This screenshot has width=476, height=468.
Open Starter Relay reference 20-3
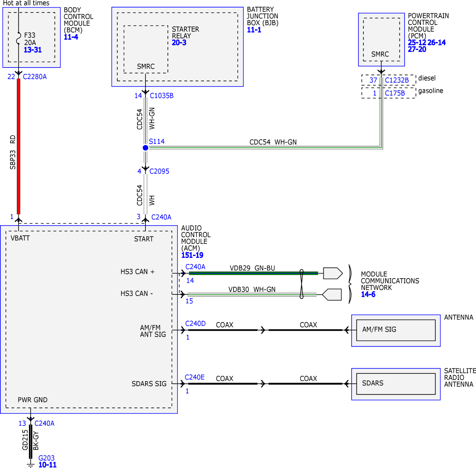point(179,42)
